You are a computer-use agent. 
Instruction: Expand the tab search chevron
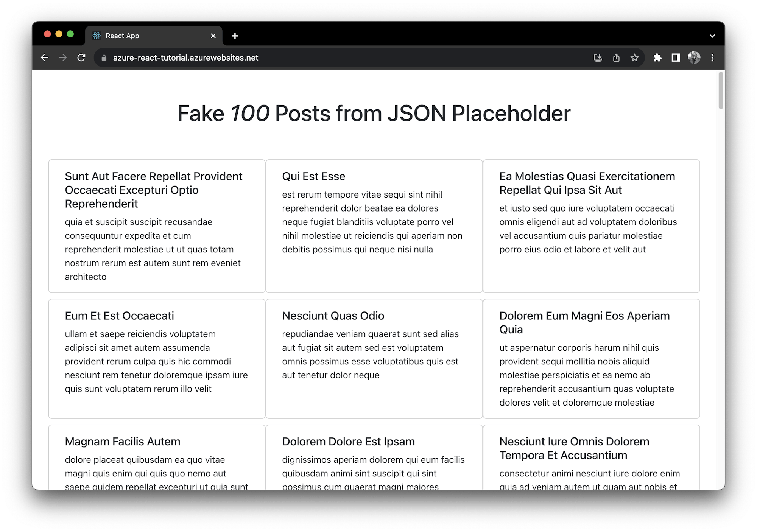712,36
